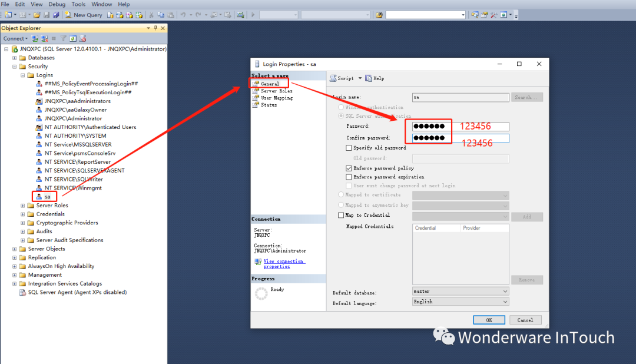Expand the Credentials folder
Viewport: 636px width, 364px height.
pos(23,214)
